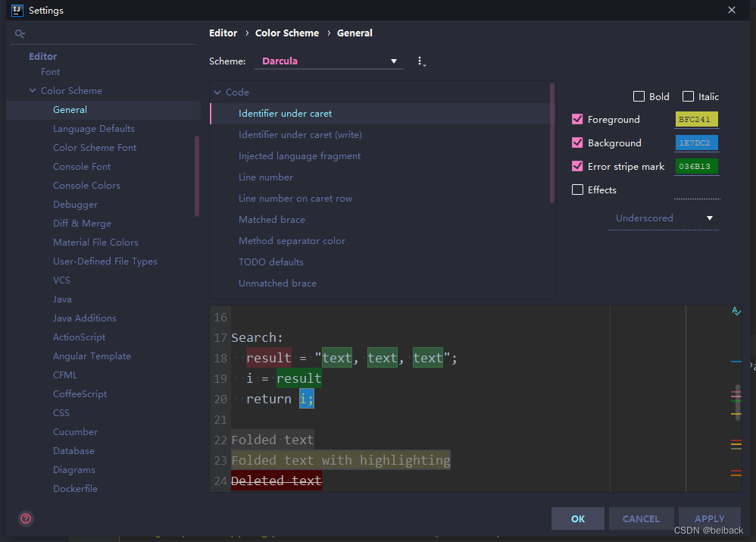Focus the settings search field

(x=103, y=34)
